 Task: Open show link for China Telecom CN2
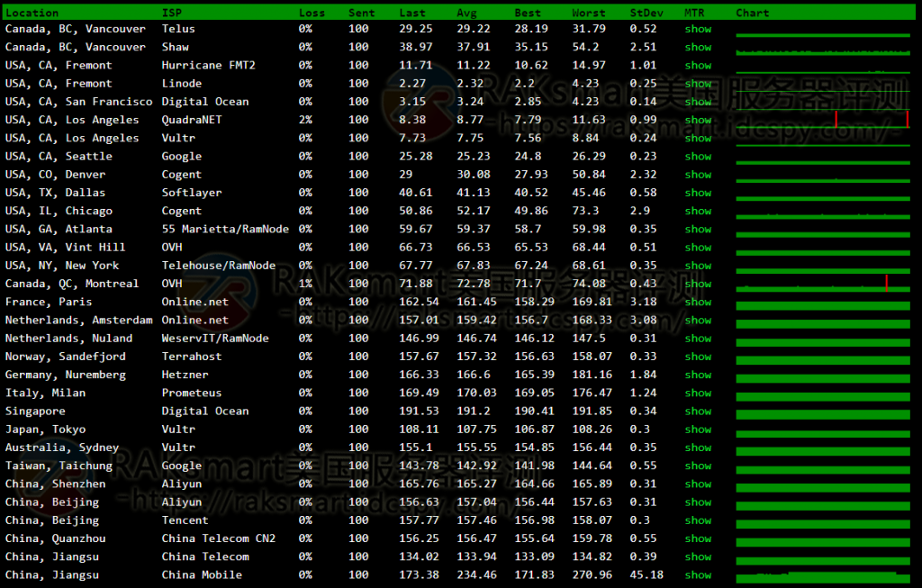tap(698, 539)
